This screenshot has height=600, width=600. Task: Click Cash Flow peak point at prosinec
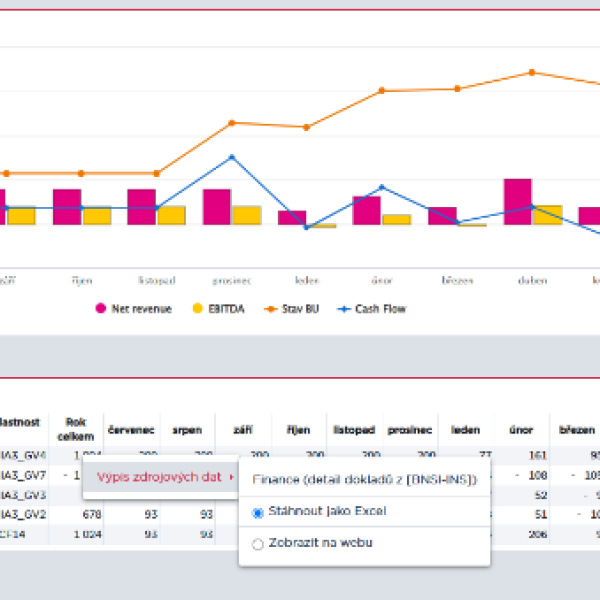click(232, 157)
